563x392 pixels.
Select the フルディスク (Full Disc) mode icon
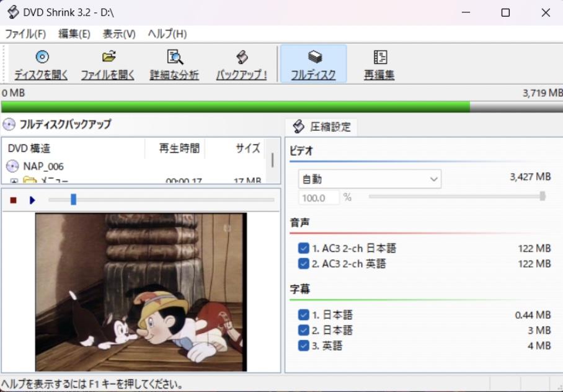tap(314, 58)
